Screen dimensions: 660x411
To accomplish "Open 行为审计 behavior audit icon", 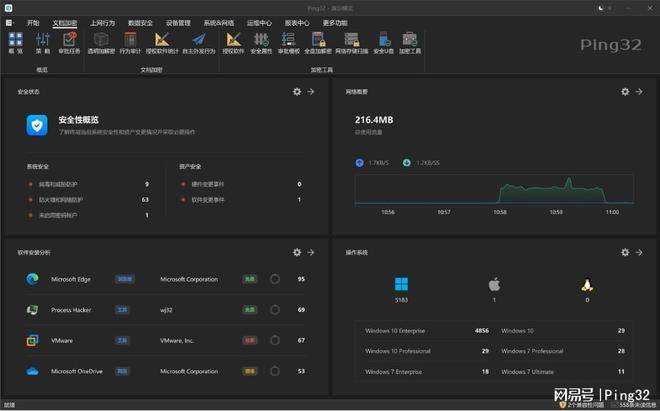I will (131, 41).
